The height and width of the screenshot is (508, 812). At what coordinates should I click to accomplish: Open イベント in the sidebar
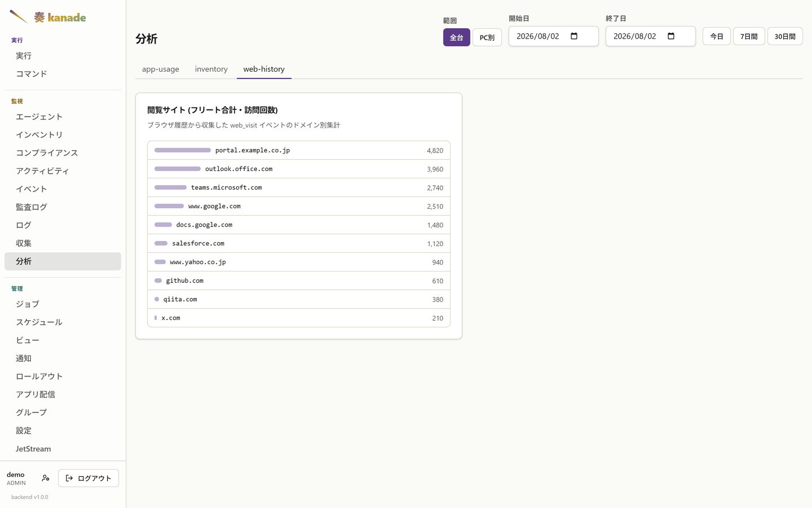pyautogui.click(x=63, y=189)
